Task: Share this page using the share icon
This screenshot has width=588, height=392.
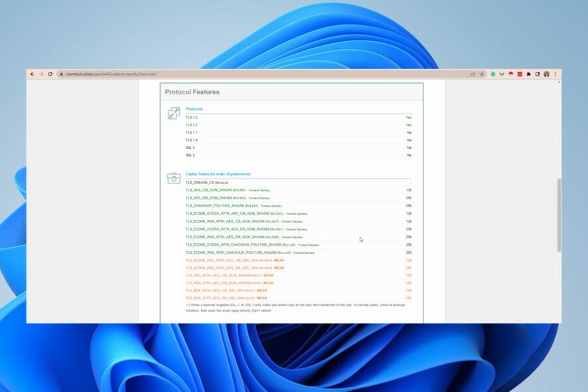Action: click(x=473, y=74)
